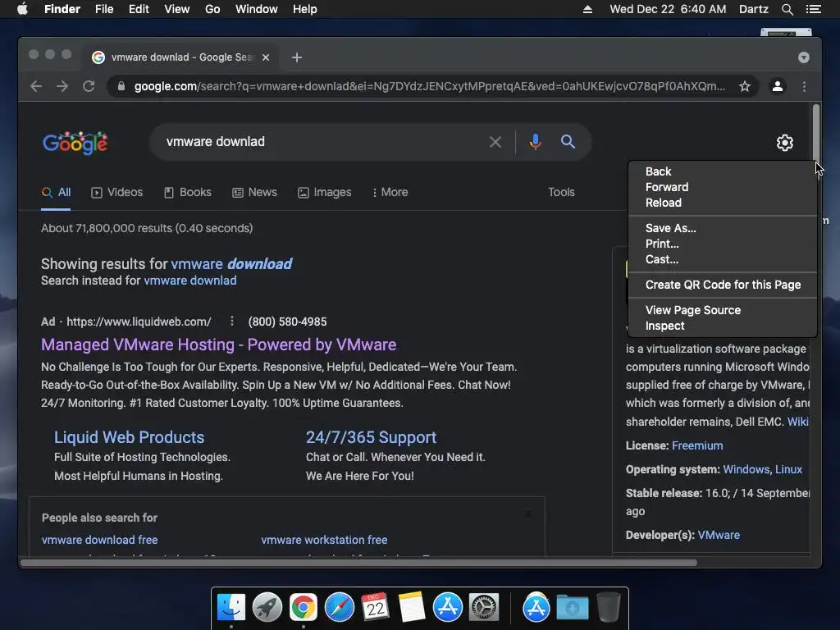Dismiss the People also search for box
The height and width of the screenshot is (630, 840).
[528, 514]
